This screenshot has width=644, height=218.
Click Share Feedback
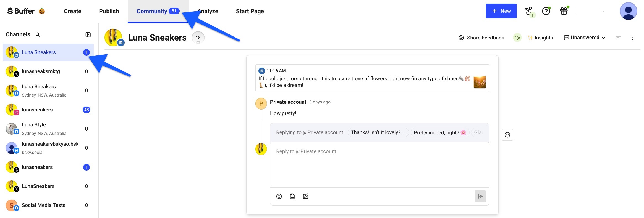point(481,38)
